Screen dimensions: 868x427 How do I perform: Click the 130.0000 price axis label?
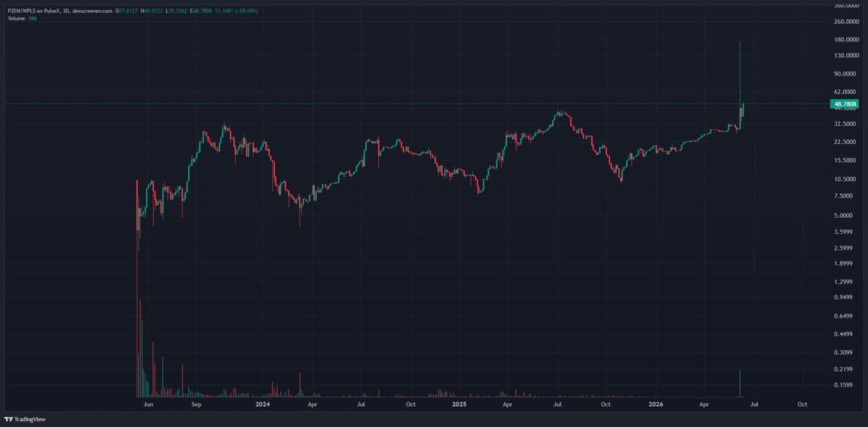[x=846, y=56]
